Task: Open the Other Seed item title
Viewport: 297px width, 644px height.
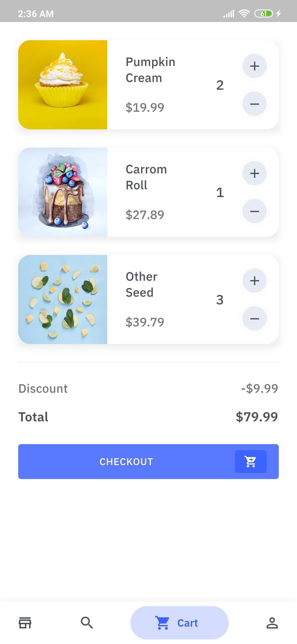Action: pos(141,285)
